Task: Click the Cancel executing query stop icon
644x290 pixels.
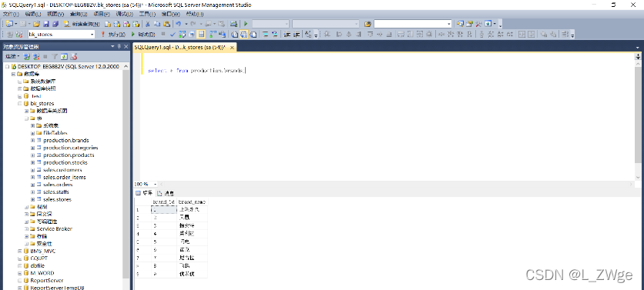Action: point(163,34)
